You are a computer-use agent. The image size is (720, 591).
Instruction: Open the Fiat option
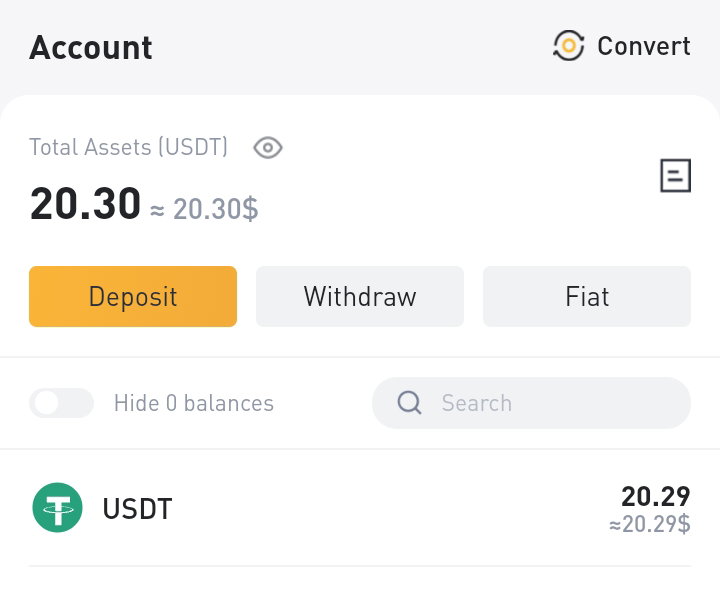587,296
